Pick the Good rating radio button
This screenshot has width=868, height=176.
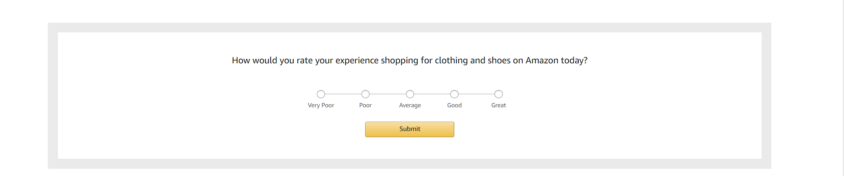[454, 94]
